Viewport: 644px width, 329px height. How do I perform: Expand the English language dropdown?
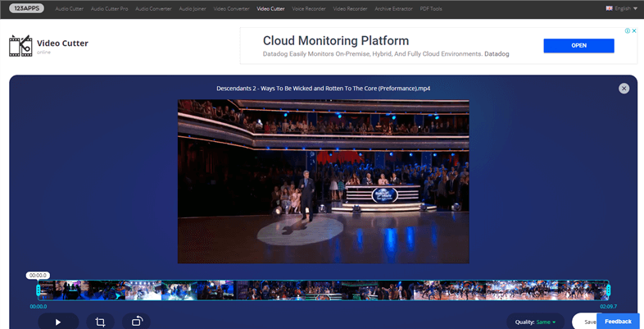pyautogui.click(x=622, y=8)
